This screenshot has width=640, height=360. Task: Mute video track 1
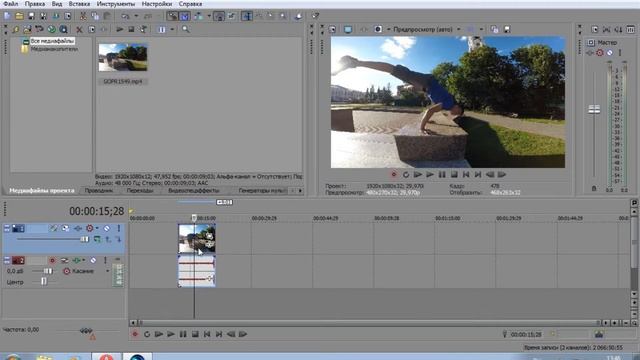coord(107,228)
